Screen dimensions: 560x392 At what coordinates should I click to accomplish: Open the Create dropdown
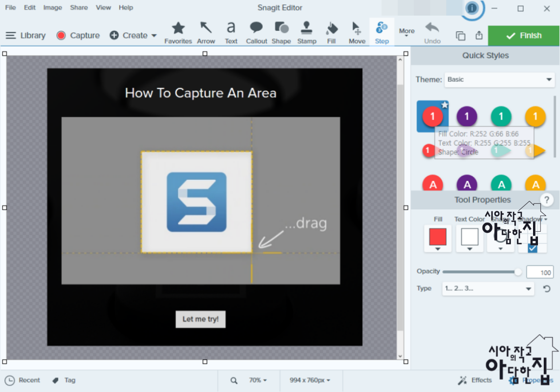[x=133, y=35]
